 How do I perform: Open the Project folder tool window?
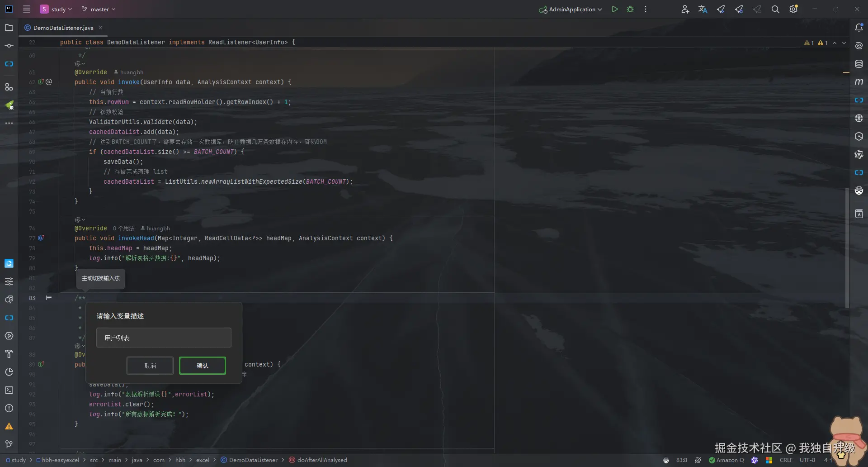pos(9,28)
